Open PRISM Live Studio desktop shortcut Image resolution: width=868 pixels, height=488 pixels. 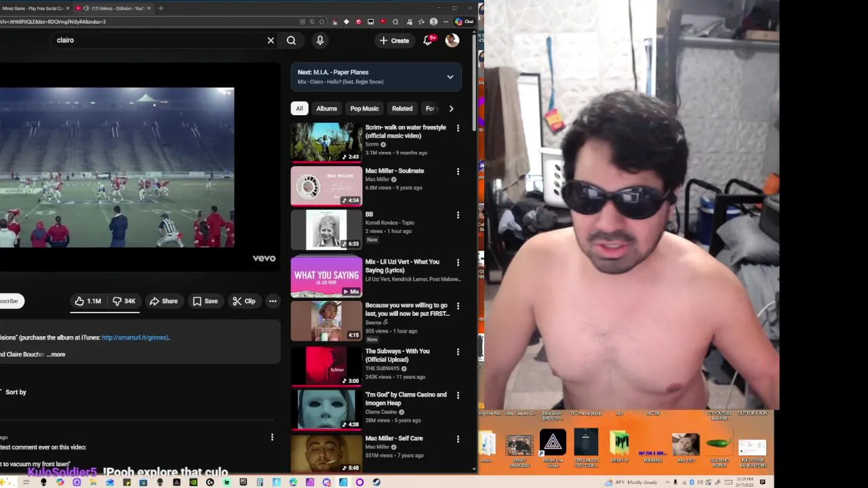pos(553,446)
